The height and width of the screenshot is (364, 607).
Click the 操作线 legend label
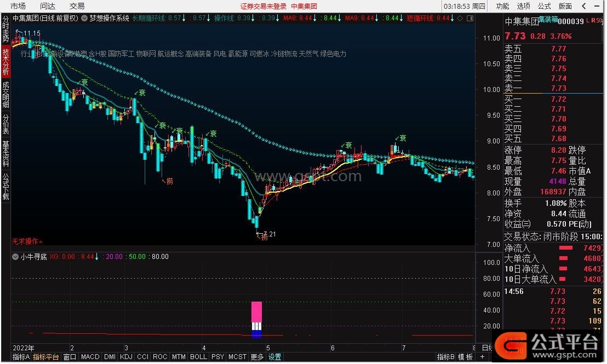224,18
